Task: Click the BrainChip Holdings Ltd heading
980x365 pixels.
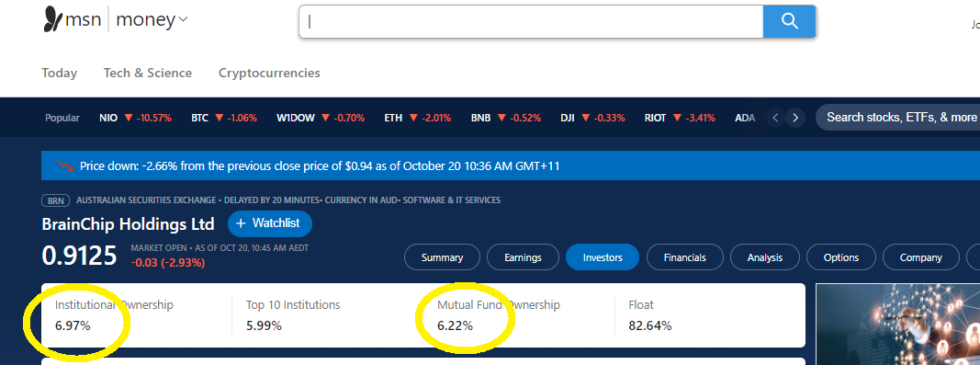Action: click(x=128, y=224)
